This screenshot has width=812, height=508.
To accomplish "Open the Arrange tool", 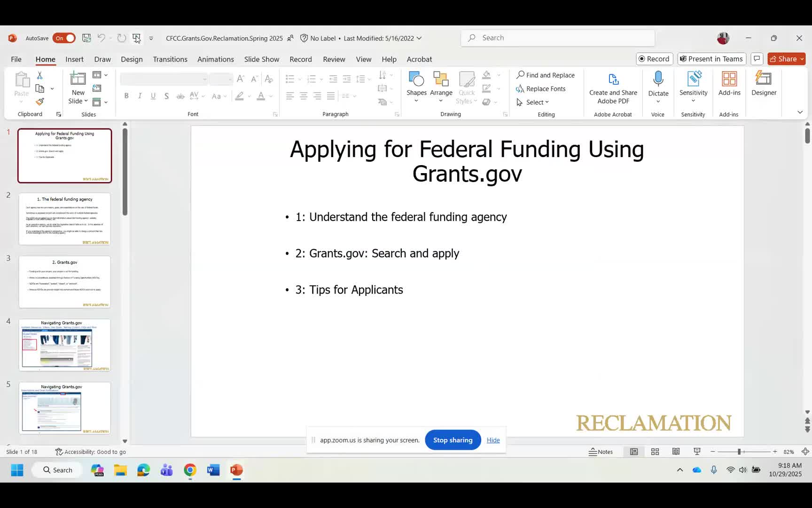I will [x=441, y=85].
